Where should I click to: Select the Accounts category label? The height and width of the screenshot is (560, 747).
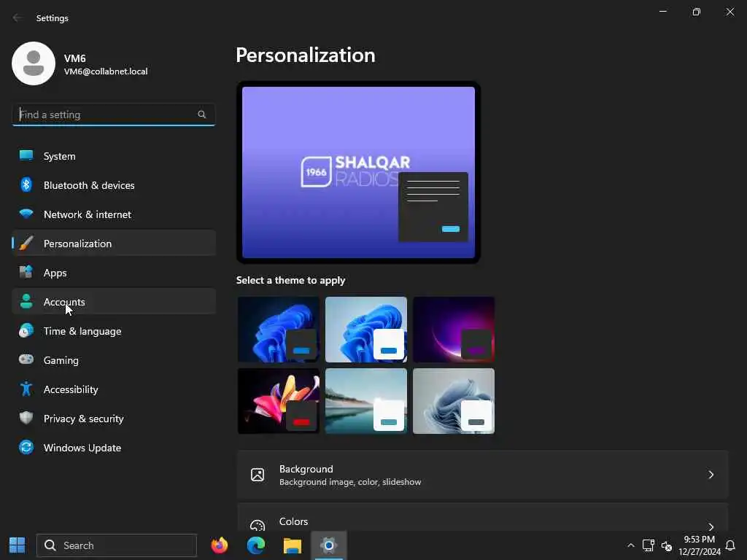click(64, 302)
